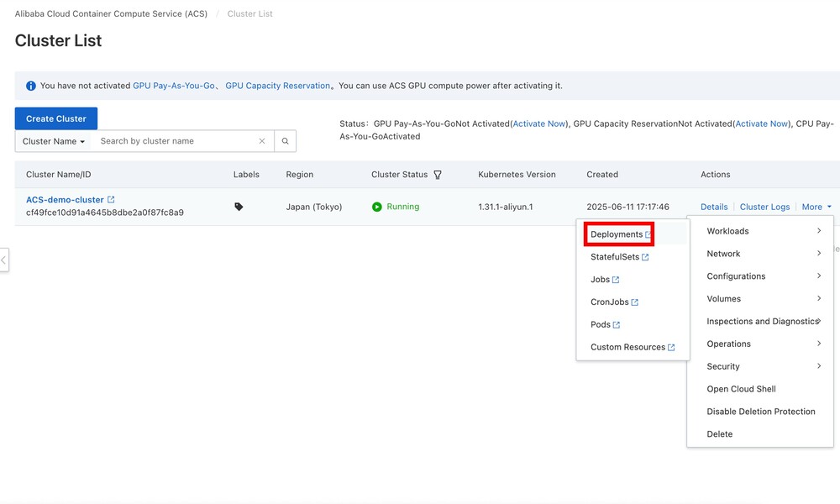
Task: Click the search magnifier icon button
Action: click(286, 141)
